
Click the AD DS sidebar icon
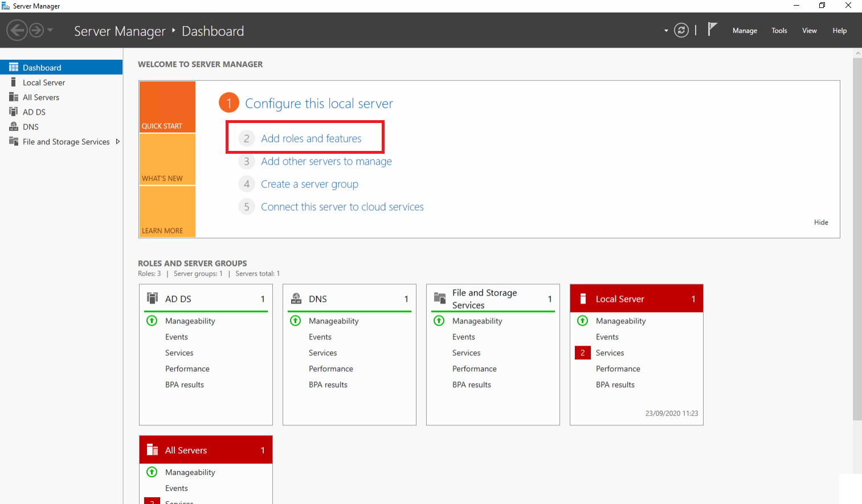tap(14, 112)
